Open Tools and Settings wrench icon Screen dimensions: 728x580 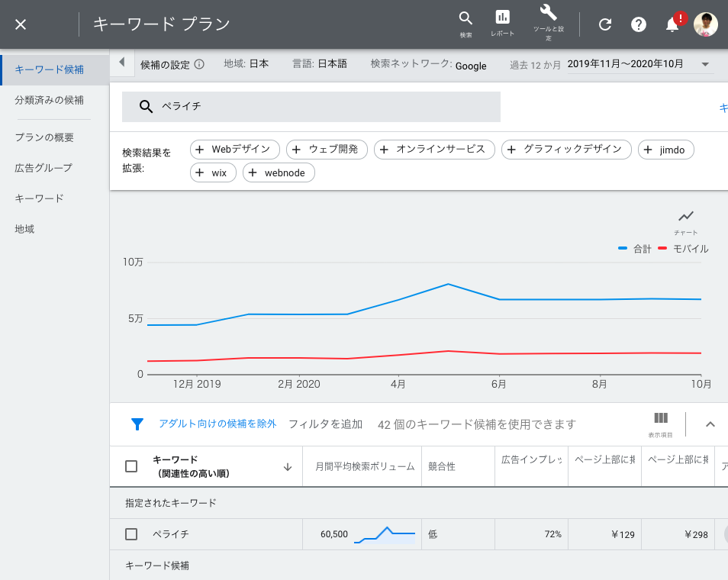tap(548, 13)
